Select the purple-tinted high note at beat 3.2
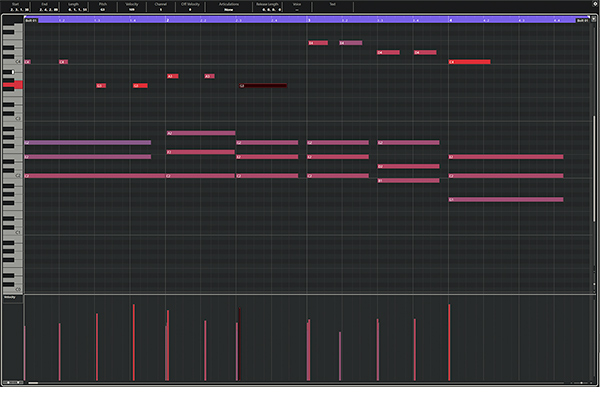The image size is (600, 400). (351, 43)
